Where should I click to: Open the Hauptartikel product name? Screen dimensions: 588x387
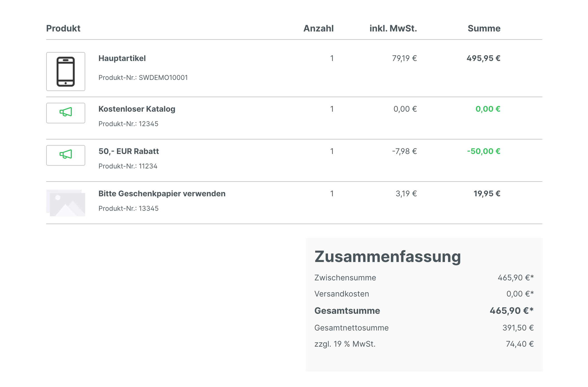[x=122, y=58]
